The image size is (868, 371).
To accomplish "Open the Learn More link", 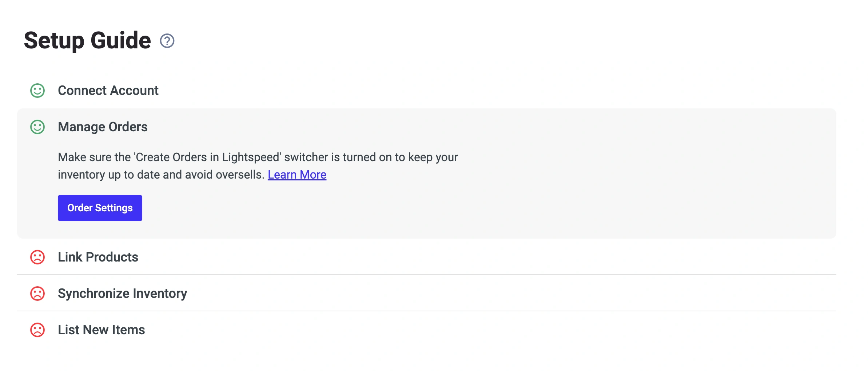I will click(x=297, y=175).
